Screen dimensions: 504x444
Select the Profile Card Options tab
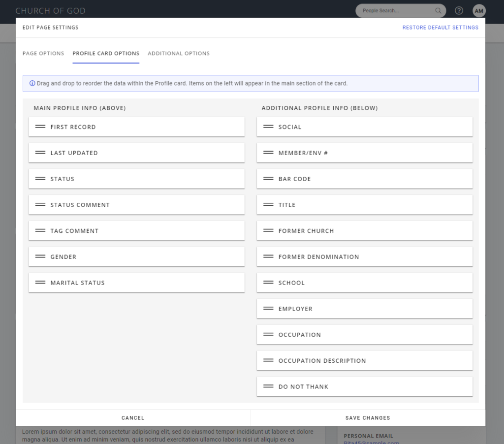coord(106,53)
